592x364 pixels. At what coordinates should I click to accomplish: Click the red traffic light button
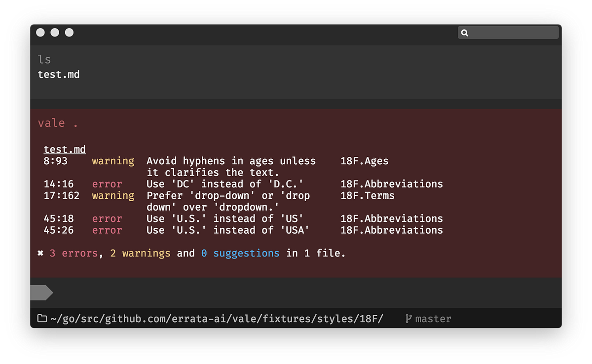point(40,33)
